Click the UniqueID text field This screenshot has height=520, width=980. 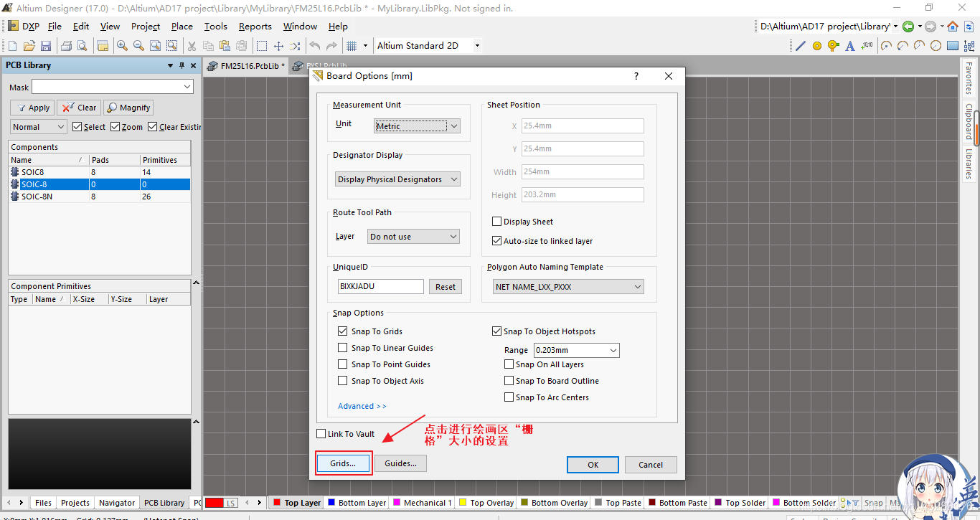[x=381, y=287]
